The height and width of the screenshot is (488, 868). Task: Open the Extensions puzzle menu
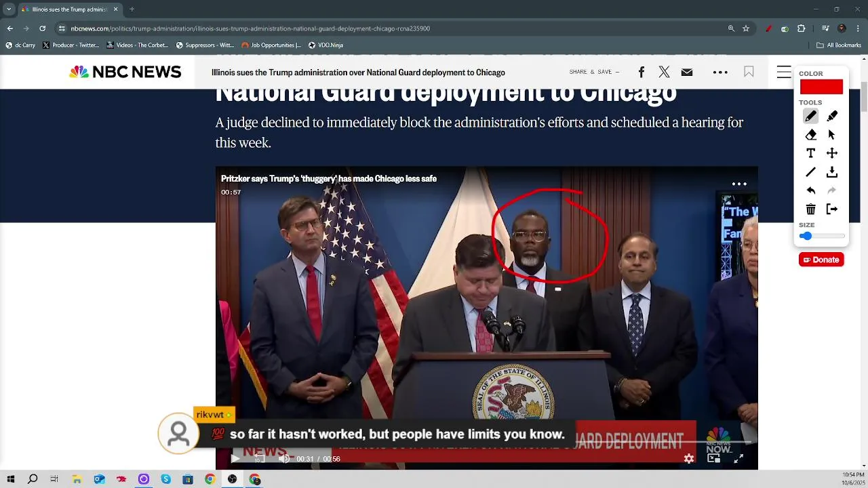coord(801,28)
